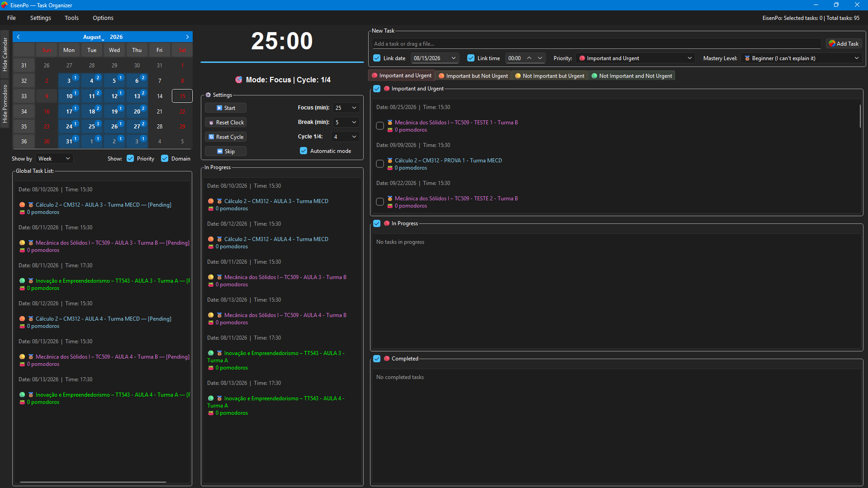Click orange dot on Important but Not Urgent tab
The image size is (868, 488).
click(441, 76)
